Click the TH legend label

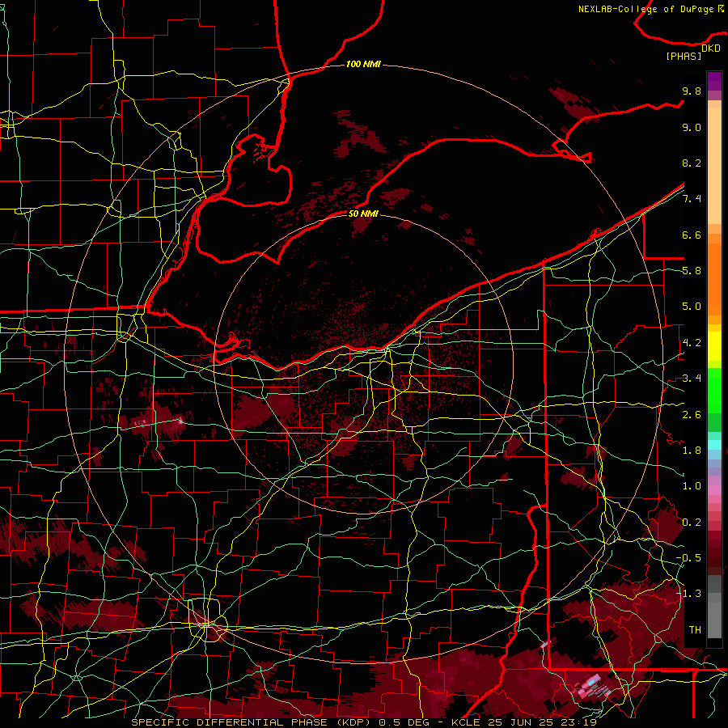695,630
